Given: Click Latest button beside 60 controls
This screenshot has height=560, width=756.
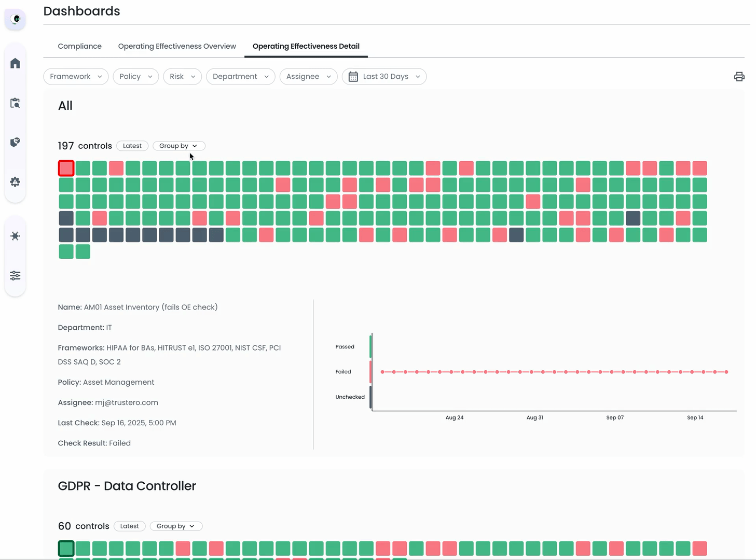Looking at the screenshot, I should 130,526.
